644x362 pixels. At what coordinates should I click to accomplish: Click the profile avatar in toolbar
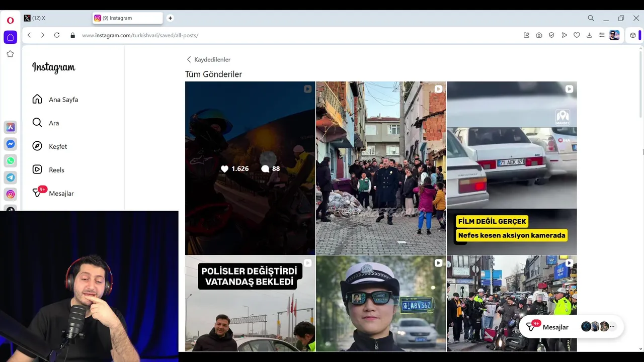click(614, 35)
